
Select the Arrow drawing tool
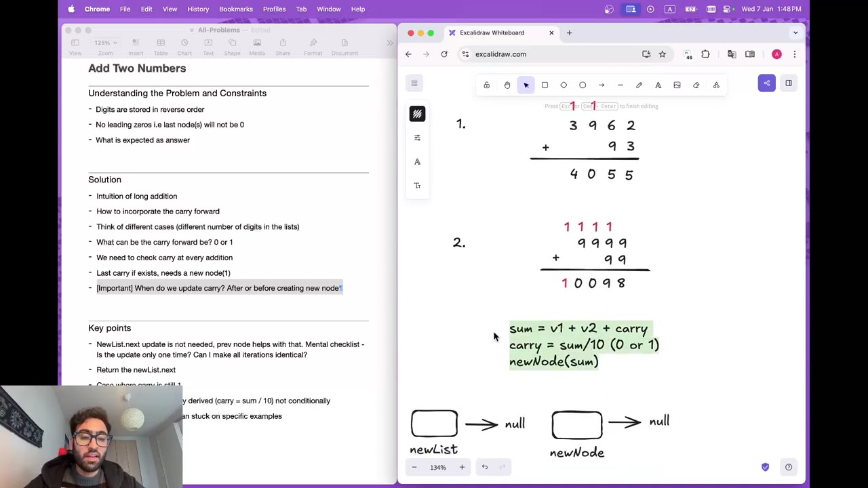coord(601,85)
